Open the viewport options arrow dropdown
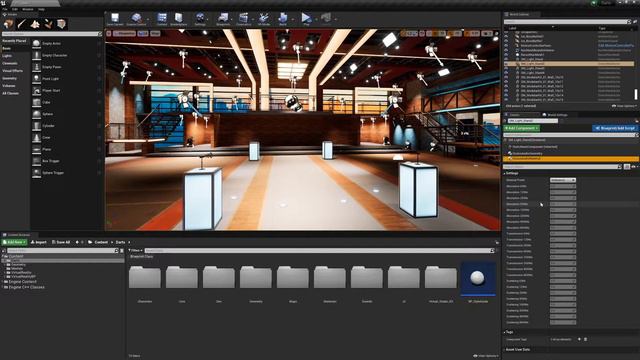Viewport: 640px width, 360px height. tap(109, 33)
